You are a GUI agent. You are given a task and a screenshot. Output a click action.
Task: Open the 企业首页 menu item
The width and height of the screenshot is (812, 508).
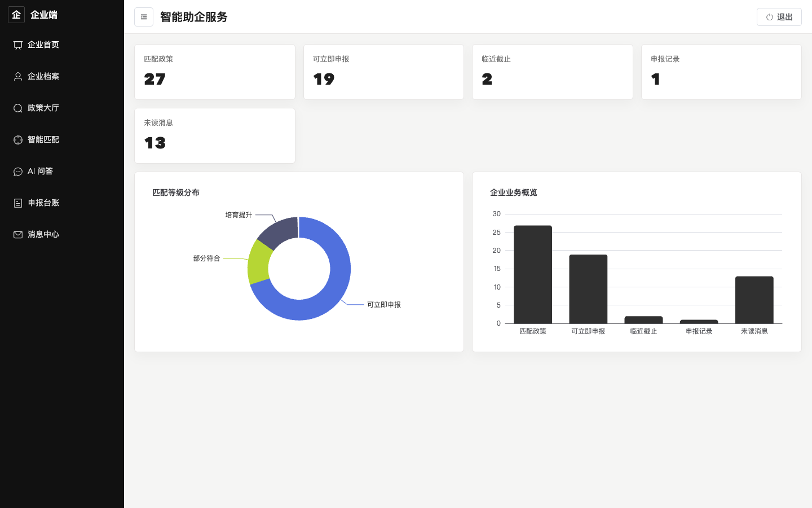[62, 45]
